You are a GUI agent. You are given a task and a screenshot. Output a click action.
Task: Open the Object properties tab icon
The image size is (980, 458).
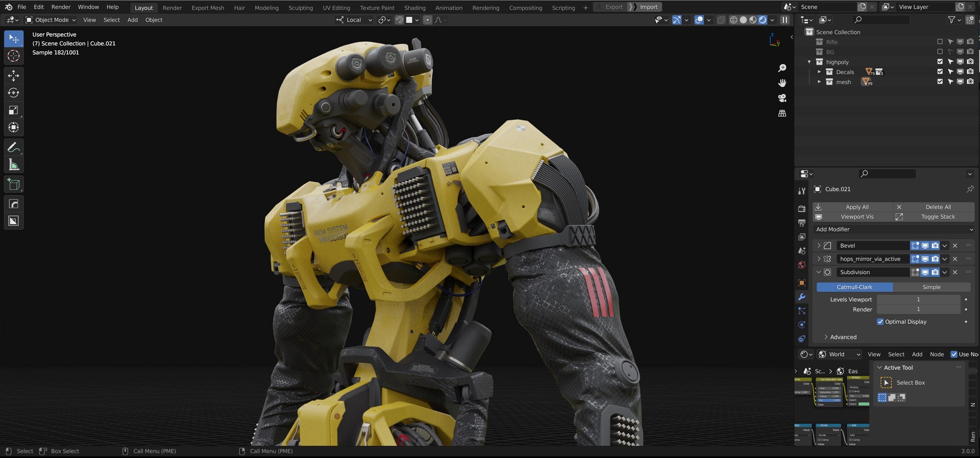tap(802, 283)
